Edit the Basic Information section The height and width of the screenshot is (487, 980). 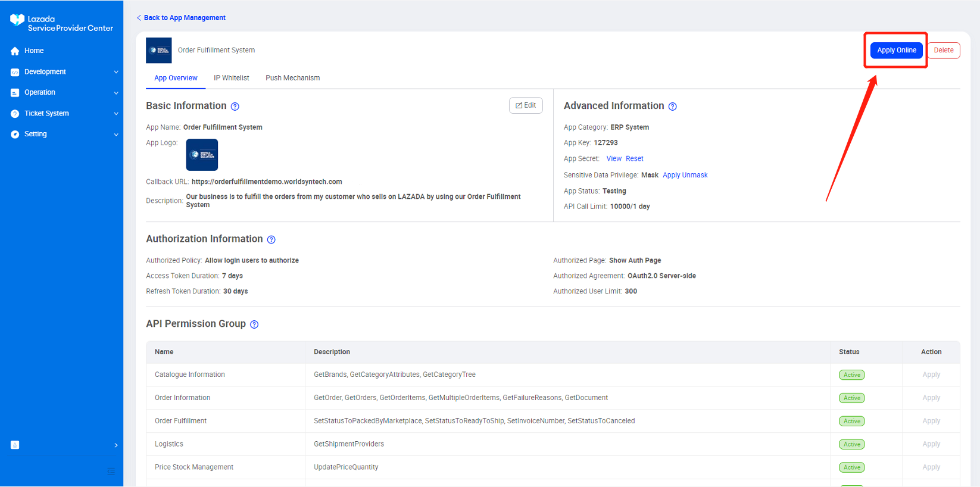[526, 105]
